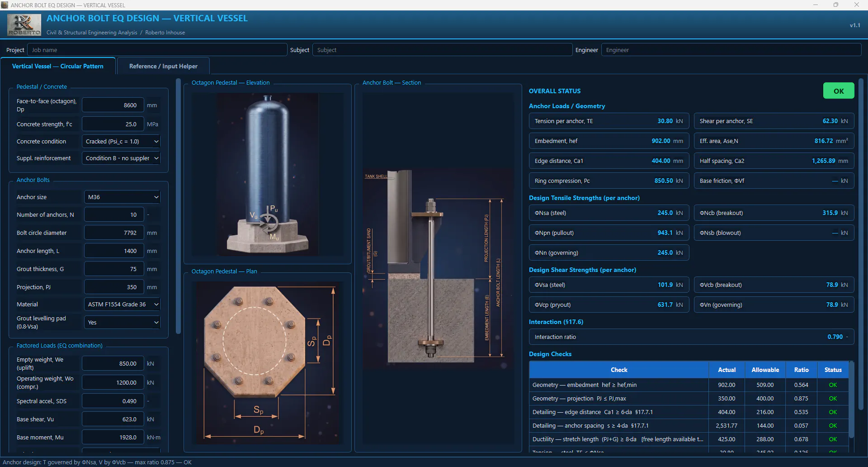Open the Concrete condition dropdown
This screenshot has width=868, height=467.
pos(122,141)
